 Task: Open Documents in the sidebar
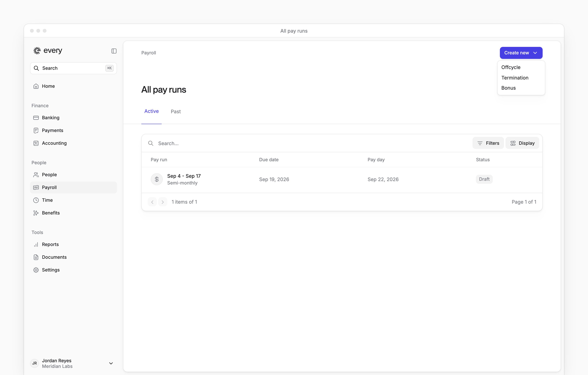73,257
